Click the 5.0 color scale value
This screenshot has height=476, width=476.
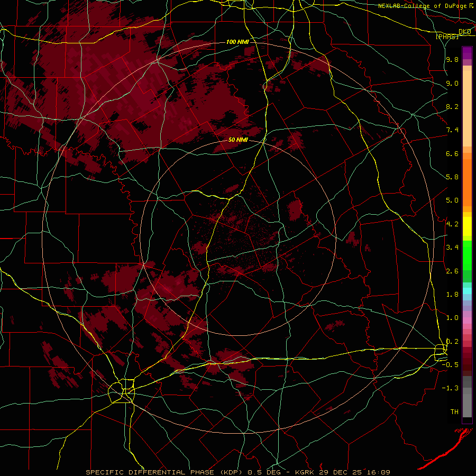(x=452, y=200)
